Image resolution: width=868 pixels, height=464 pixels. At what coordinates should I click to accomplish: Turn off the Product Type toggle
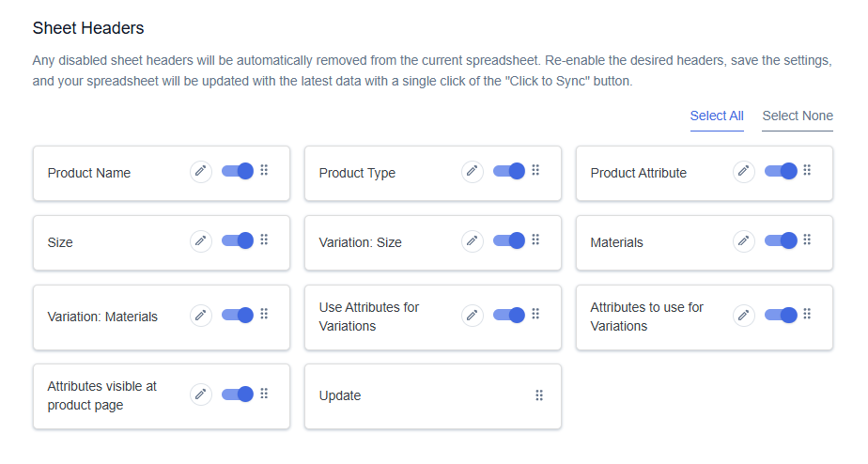509,171
